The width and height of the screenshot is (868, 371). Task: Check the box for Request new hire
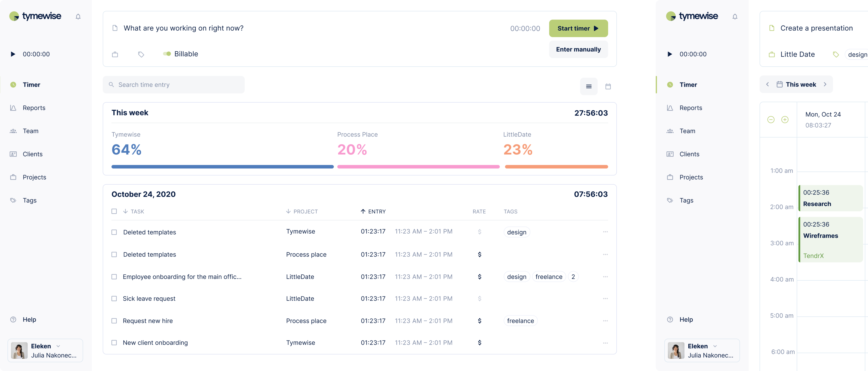point(114,321)
